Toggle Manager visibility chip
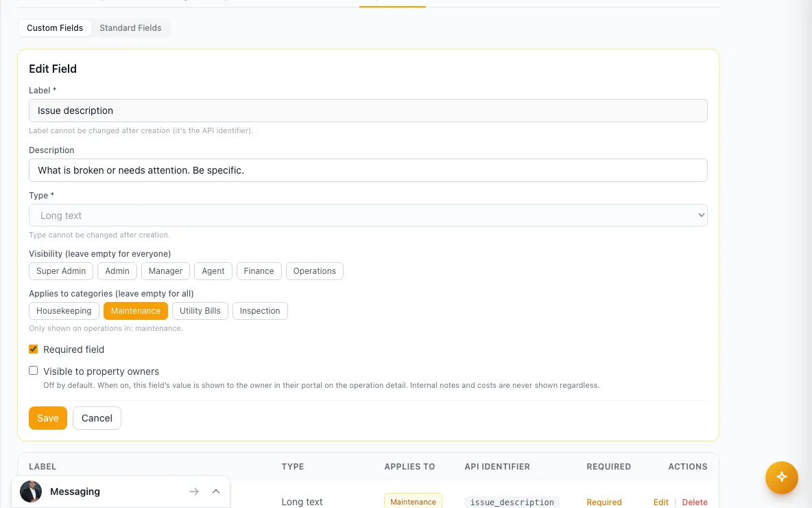Viewport: 812px width, 508px height. click(x=165, y=271)
